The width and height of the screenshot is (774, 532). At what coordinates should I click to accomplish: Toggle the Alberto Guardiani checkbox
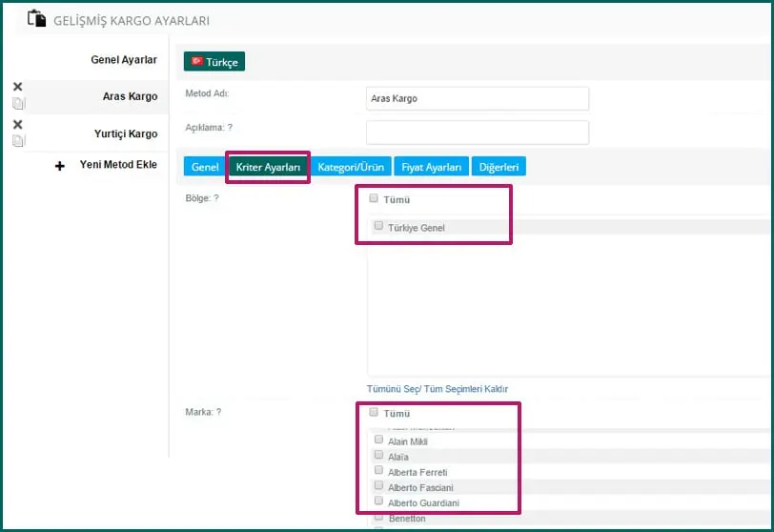[378, 501]
